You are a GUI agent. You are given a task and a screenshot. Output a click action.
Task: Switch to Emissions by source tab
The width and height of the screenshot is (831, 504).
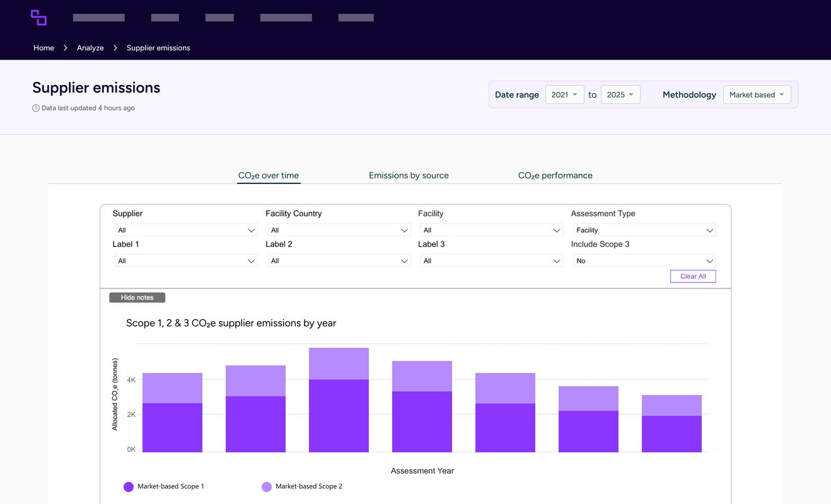click(x=409, y=176)
